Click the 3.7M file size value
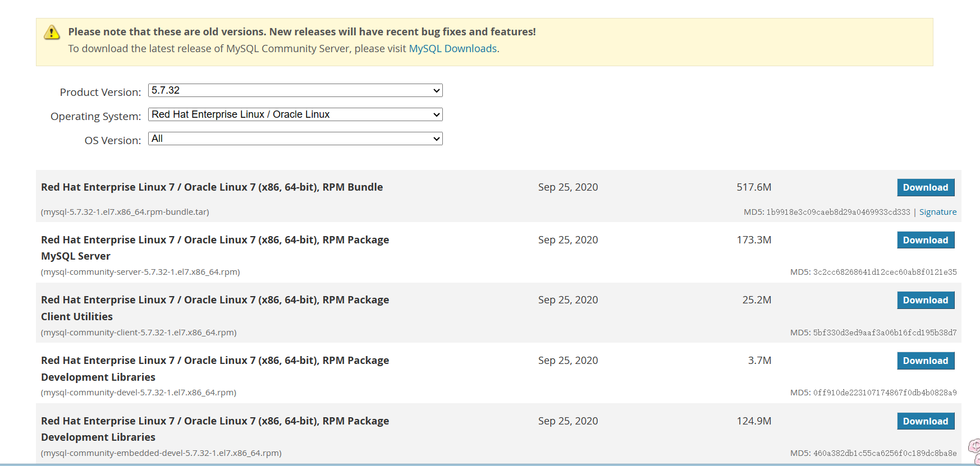Viewport: 980px width, 466px height. coord(759,361)
